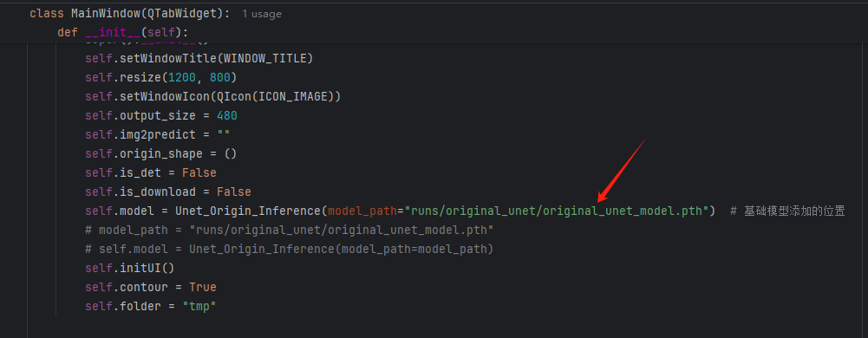Click the Chinese comment 基础模型添加的位置
This screenshot has width=868, height=338.
coord(794,211)
